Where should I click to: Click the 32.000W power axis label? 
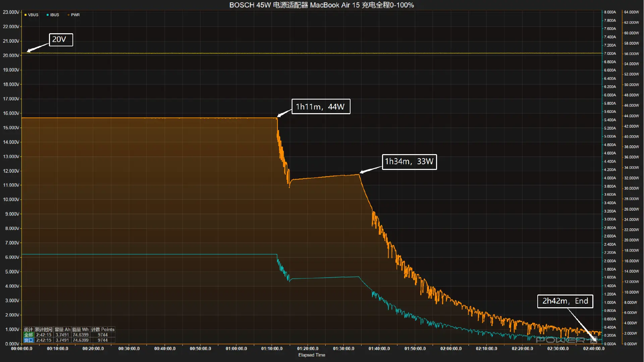click(631, 178)
